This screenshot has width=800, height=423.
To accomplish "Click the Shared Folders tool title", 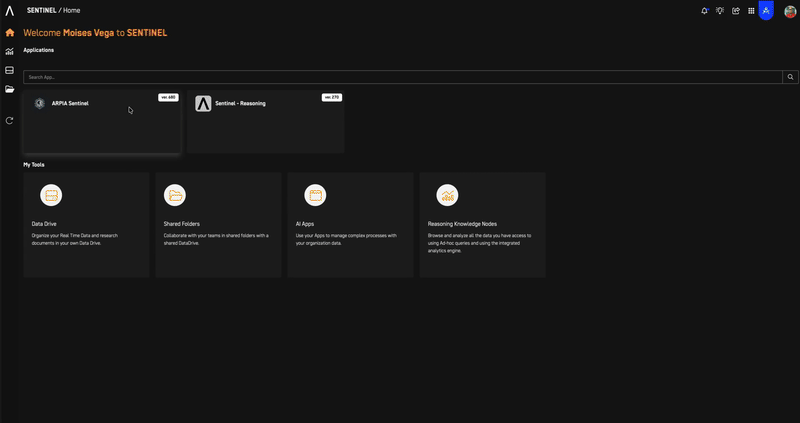I will tap(182, 224).
